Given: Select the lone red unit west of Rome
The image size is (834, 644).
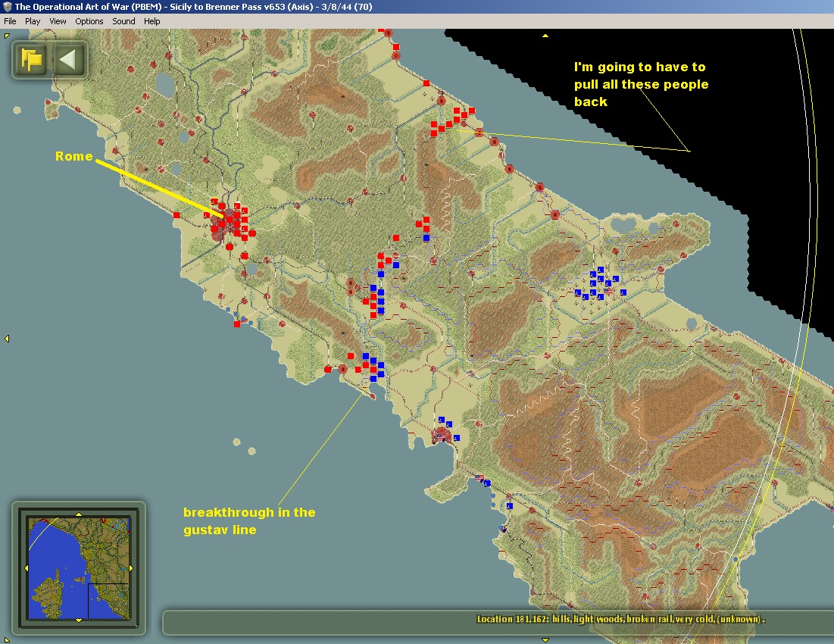Looking at the screenshot, I should [x=176, y=215].
